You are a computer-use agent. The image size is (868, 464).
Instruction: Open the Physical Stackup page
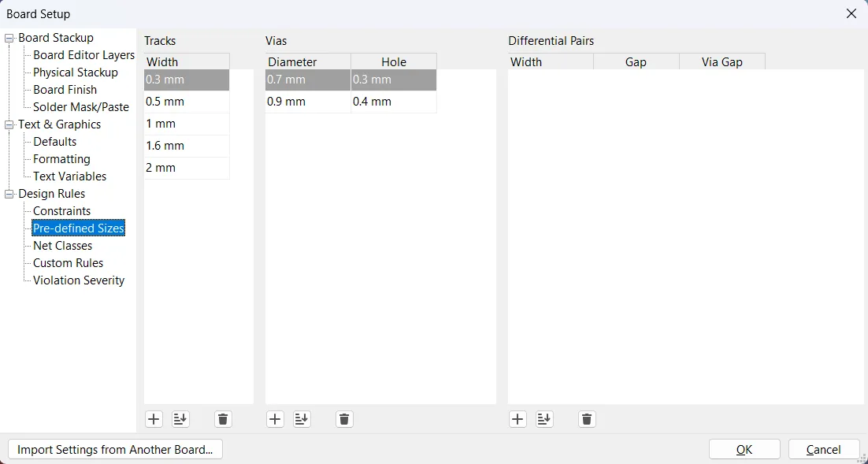point(75,72)
